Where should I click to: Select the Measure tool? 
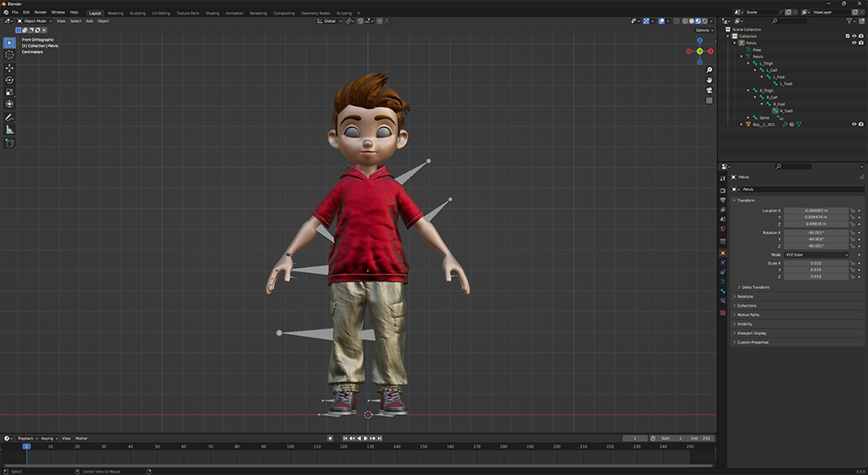(x=9, y=130)
